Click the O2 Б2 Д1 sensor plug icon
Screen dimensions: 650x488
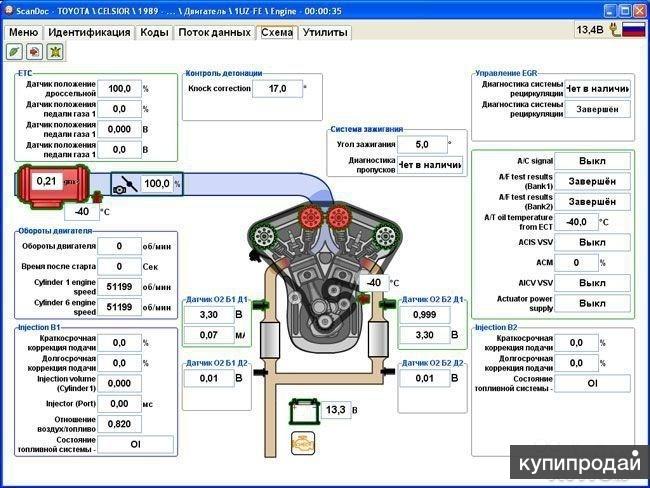(x=387, y=306)
